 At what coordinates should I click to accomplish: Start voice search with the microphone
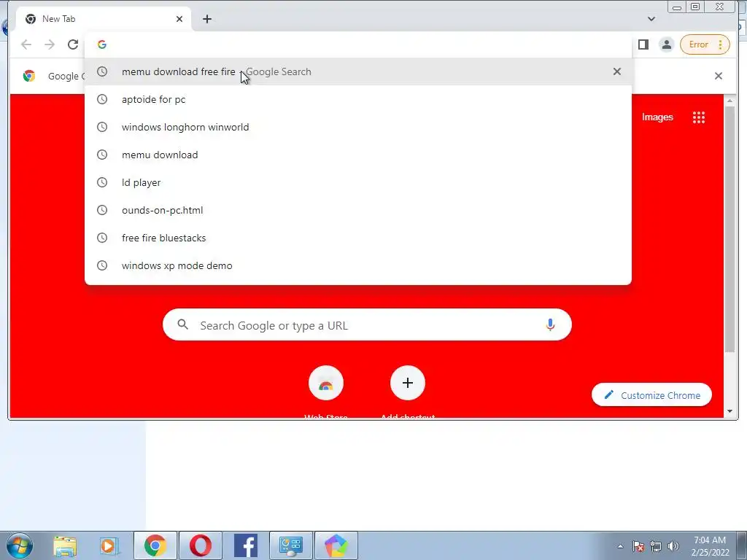coord(550,324)
